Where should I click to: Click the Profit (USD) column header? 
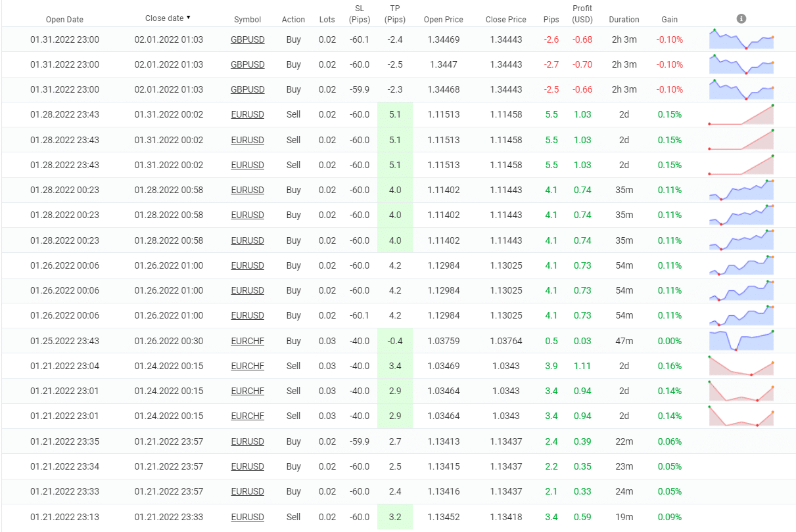coord(582,14)
